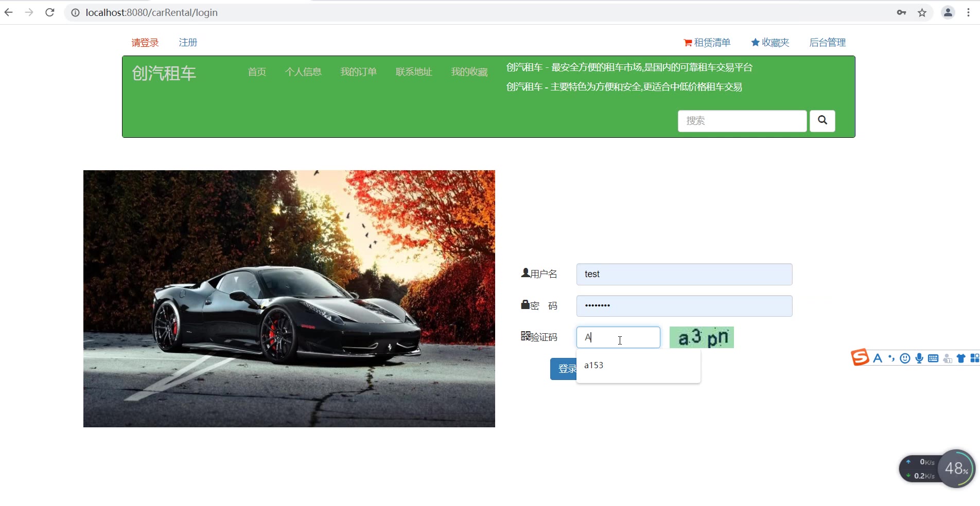The height and width of the screenshot is (506, 980).
Task: Open the saved passwords key icon
Action: [901, 12]
